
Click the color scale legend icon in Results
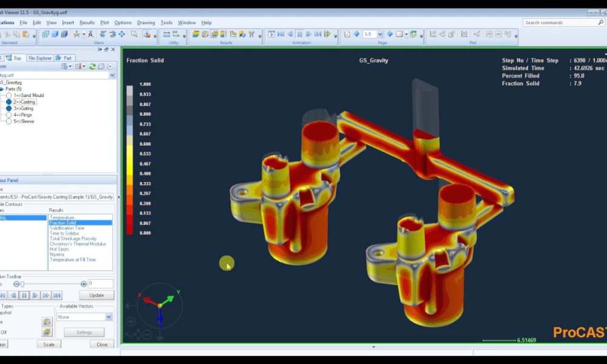tap(223, 34)
